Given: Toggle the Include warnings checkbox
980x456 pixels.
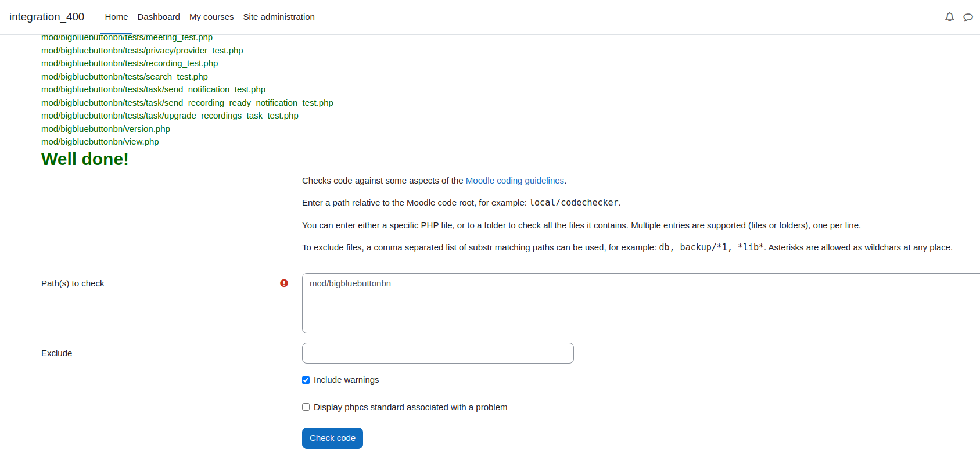Looking at the screenshot, I should click(x=306, y=380).
